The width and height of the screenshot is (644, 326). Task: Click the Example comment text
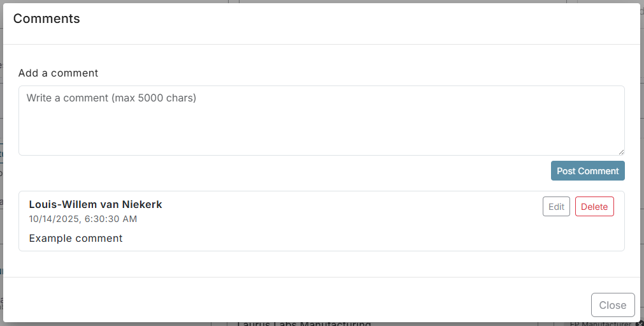tap(76, 239)
